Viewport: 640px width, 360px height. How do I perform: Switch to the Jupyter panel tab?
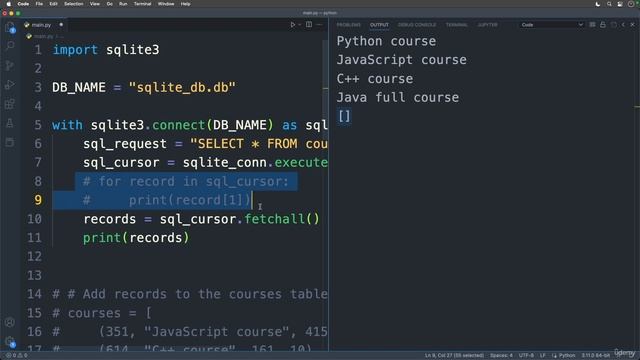coord(487,25)
